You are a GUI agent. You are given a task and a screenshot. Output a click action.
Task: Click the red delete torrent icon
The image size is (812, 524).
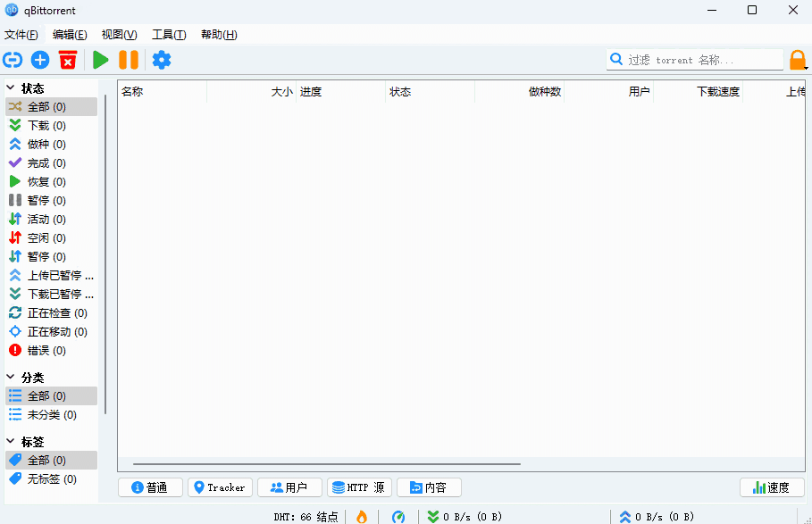(68, 59)
